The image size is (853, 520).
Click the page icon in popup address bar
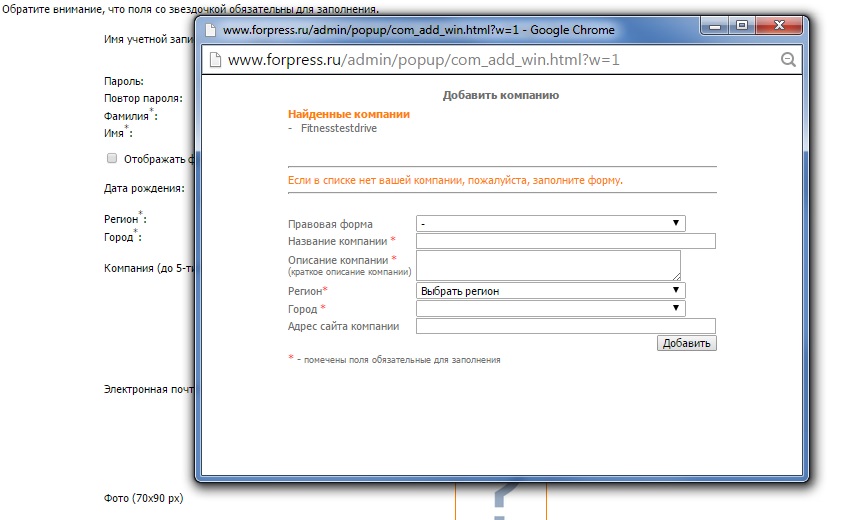pos(215,60)
